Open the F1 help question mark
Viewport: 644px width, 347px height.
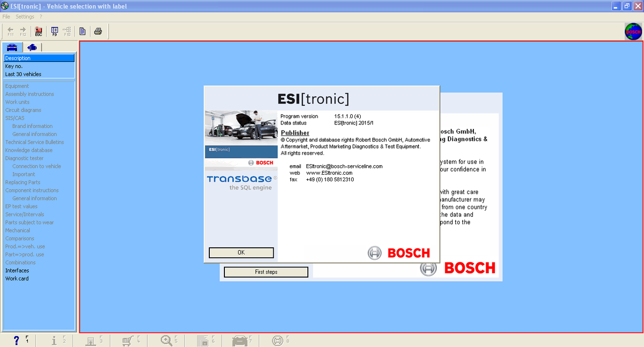(17, 340)
